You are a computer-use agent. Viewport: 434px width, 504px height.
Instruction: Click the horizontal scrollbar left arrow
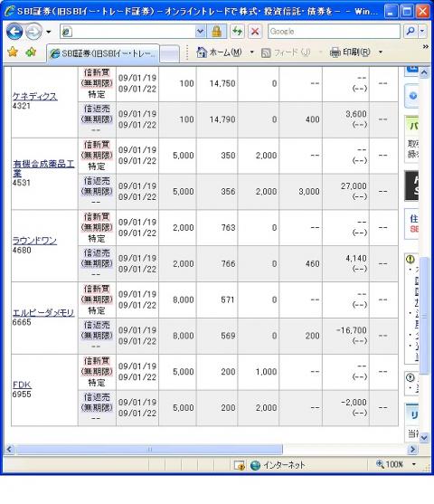[9, 449]
